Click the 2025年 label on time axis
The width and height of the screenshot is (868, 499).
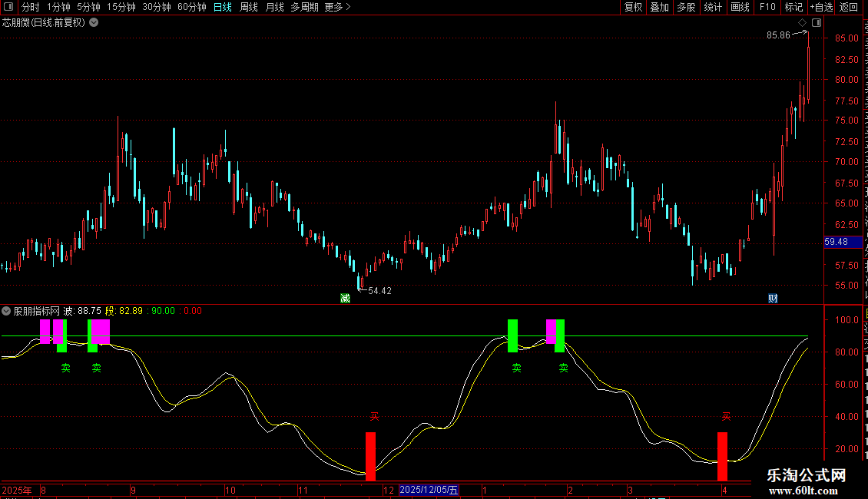(x=17, y=490)
